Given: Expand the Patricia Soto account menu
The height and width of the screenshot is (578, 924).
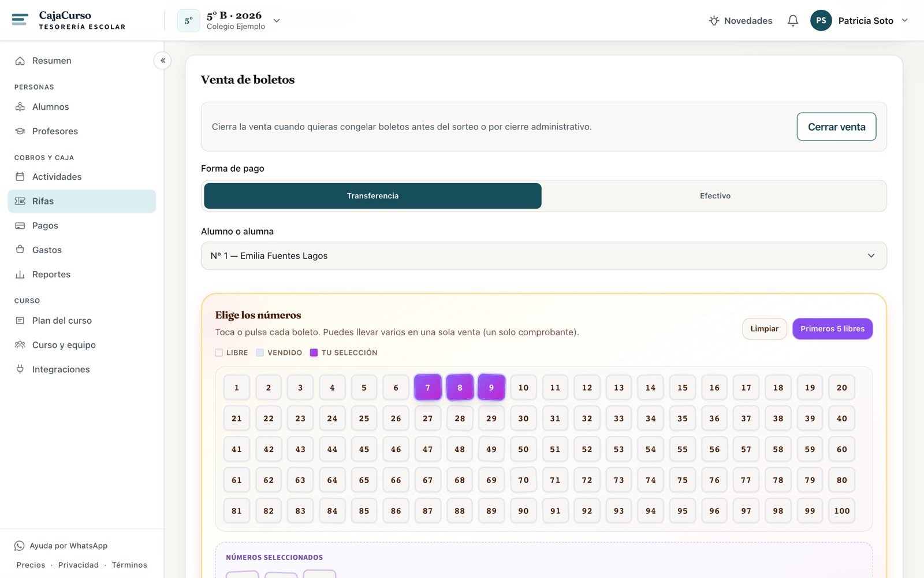Looking at the screenshot, I should pyautogui.click(x=860, y=21).
